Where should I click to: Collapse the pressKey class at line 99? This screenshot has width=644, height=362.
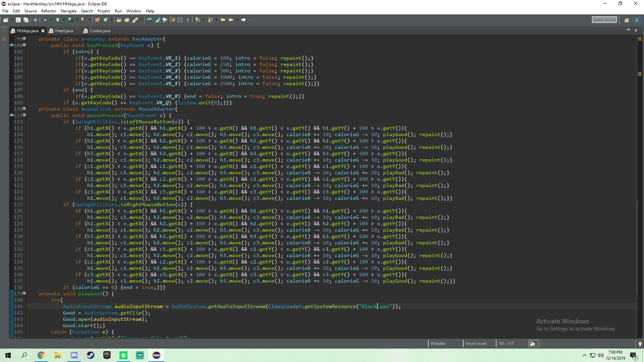pyautogui.click(x=24, y=39)
